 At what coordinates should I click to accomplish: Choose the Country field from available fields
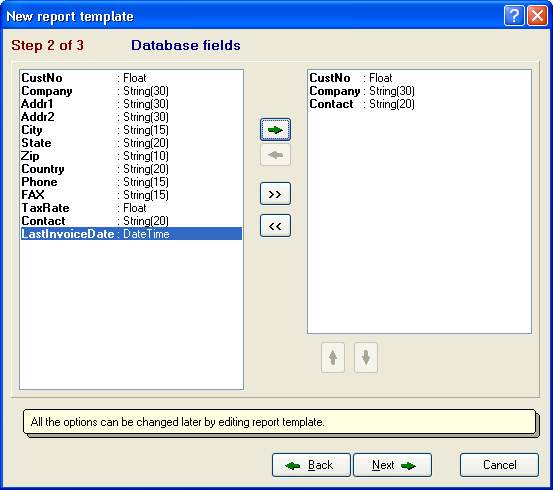pyautogui.click(x=131, y=169)
